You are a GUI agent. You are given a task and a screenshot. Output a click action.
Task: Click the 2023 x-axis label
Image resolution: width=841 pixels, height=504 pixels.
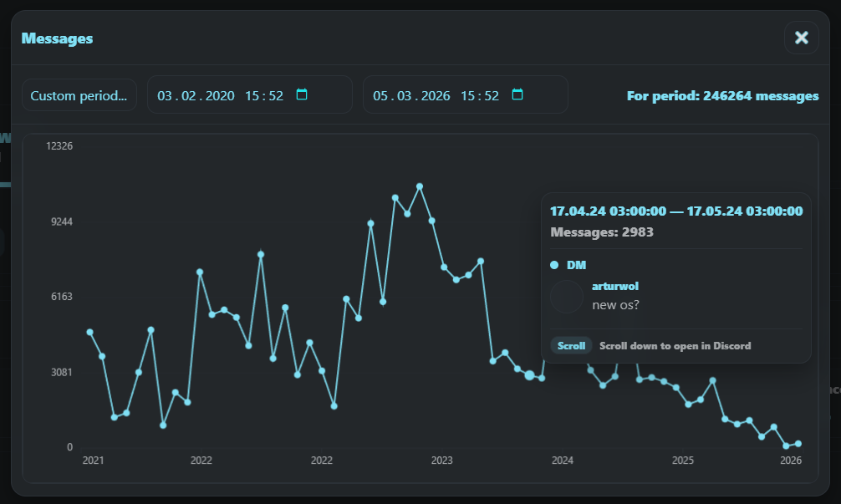click(442, 460)
